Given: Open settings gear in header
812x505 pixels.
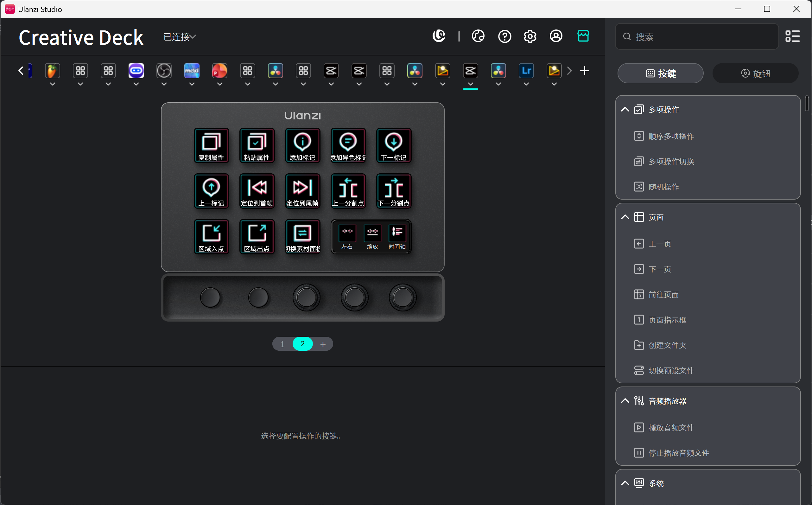Looking at the screenshot, I should [x=530, y=36].
